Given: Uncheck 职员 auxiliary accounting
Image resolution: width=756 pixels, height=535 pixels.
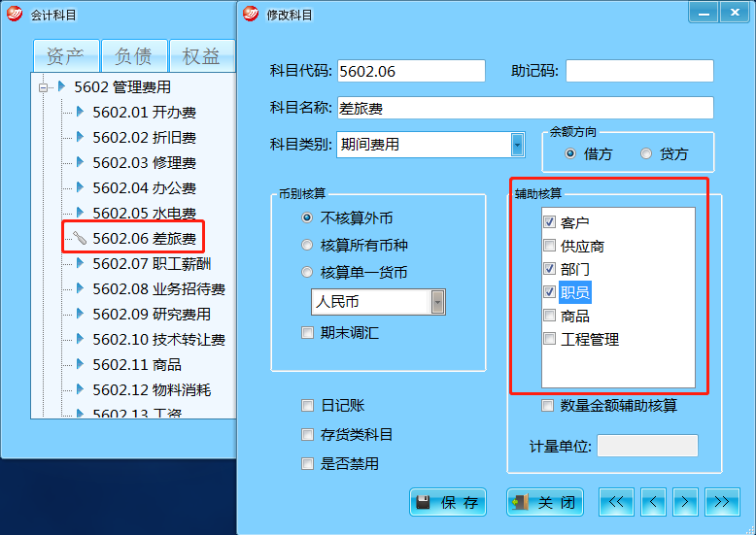Looking at the screenshot, I should 549,291.
